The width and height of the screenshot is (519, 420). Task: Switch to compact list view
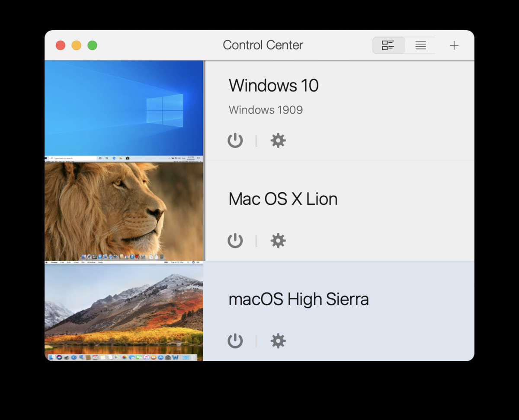420,45
